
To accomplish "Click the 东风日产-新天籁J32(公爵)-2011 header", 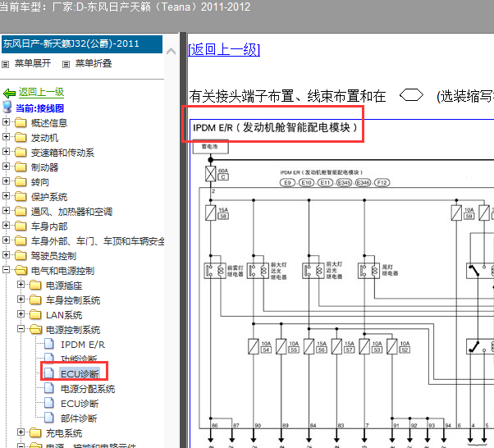I will pyautogui.click(x=82, y=44).
